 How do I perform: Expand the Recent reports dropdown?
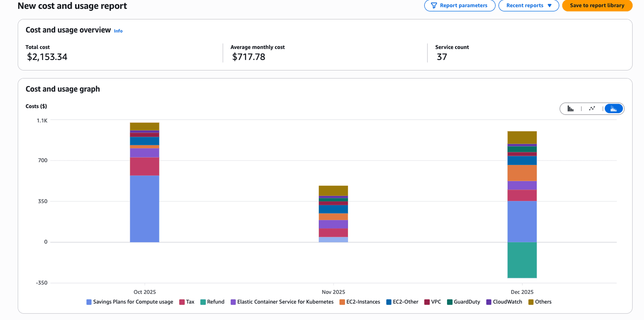point(525,6)
